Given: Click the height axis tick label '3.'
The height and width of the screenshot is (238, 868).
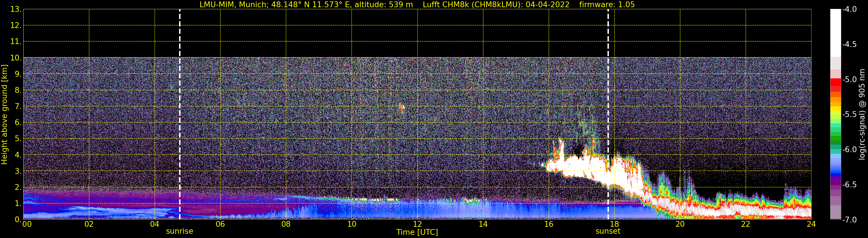Looking at the screenshot, I should point(18,171).
